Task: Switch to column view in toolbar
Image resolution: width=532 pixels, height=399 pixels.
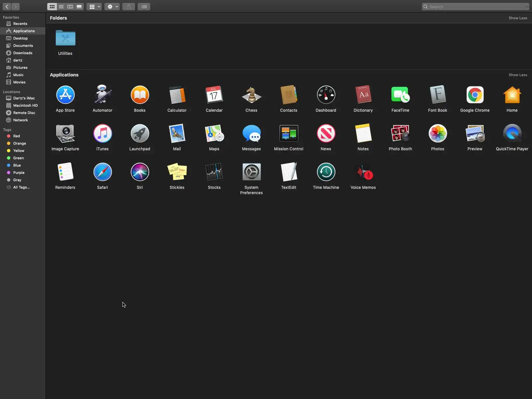Action: (70, 7)
